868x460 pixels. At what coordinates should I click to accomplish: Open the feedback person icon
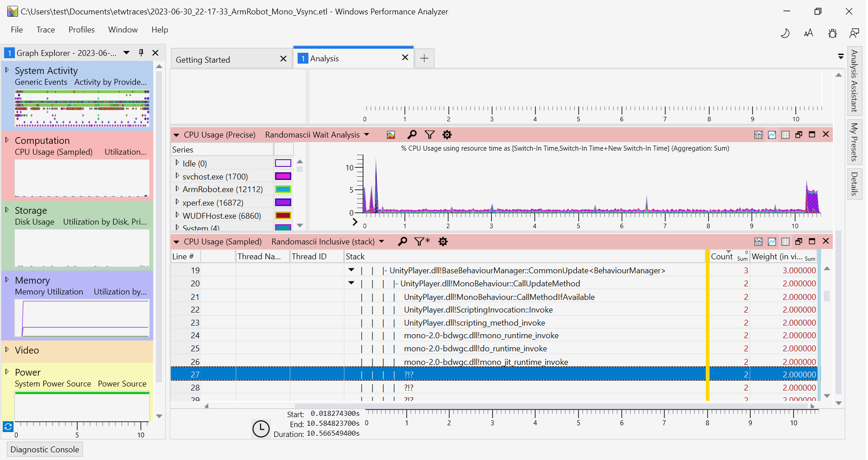click(854, 33)
